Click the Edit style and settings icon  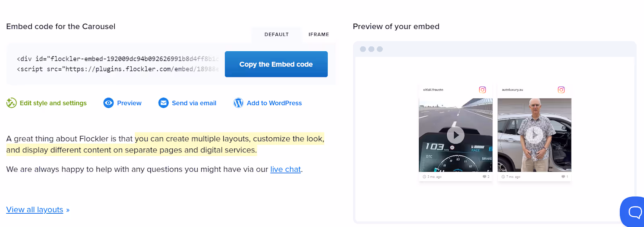click(x=11, y=103)
